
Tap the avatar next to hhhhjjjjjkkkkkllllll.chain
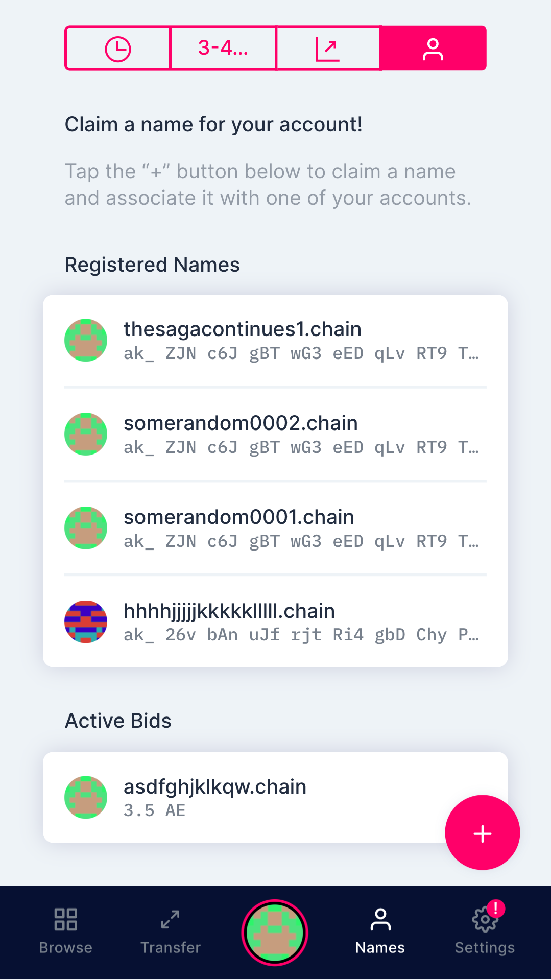(85, 620)
